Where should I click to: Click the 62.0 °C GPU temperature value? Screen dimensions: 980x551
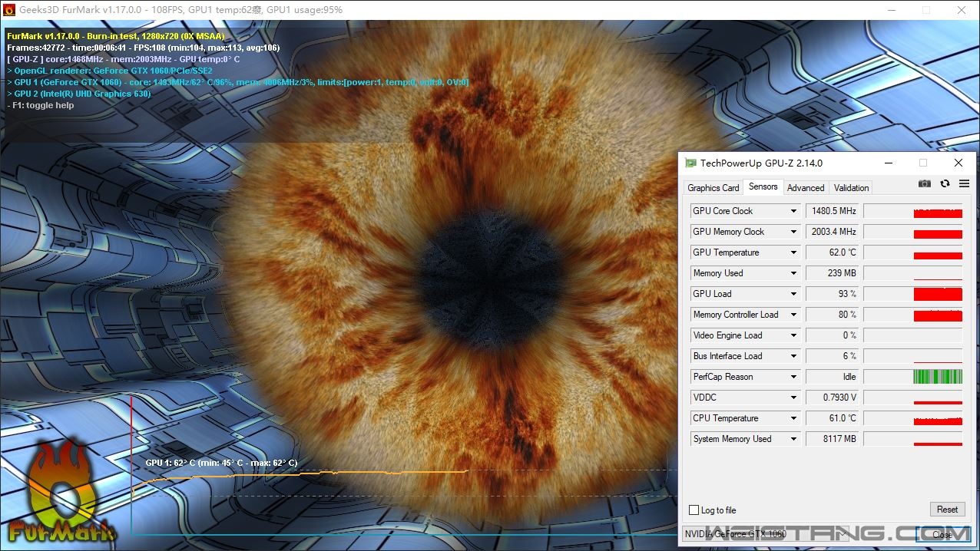coord(832,252)
